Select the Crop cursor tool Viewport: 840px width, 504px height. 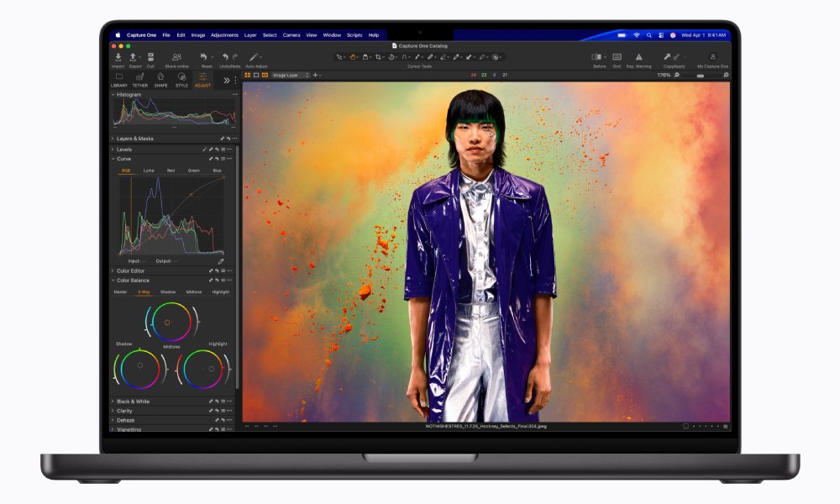[x=378, y=57]
